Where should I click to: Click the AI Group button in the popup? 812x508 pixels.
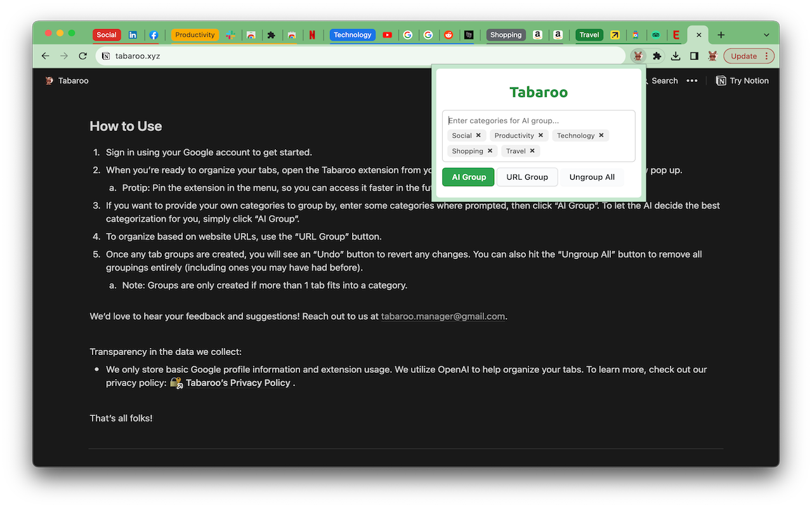click(468, 177)
